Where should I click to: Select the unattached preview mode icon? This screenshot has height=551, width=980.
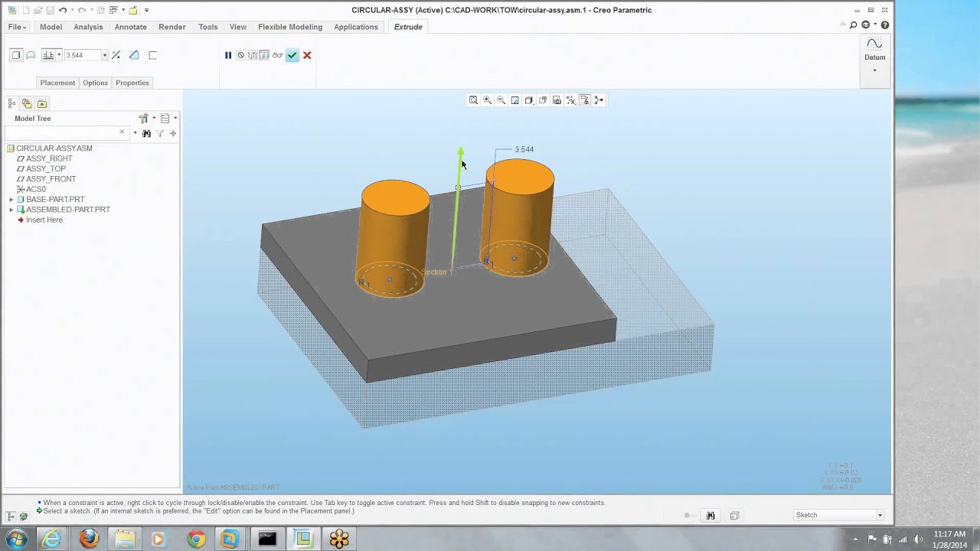pyautogui.click(x=253, y=55)
